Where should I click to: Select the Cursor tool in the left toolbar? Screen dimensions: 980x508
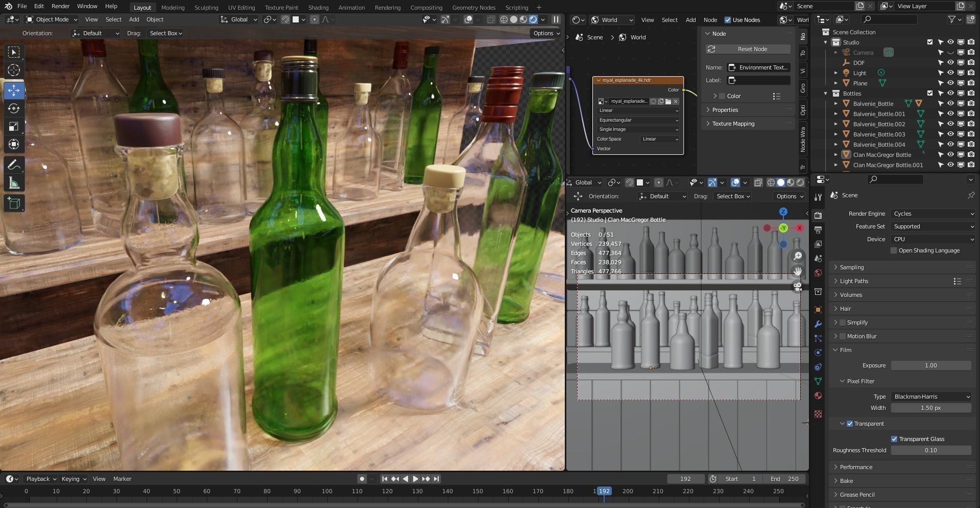click(14, 70)
